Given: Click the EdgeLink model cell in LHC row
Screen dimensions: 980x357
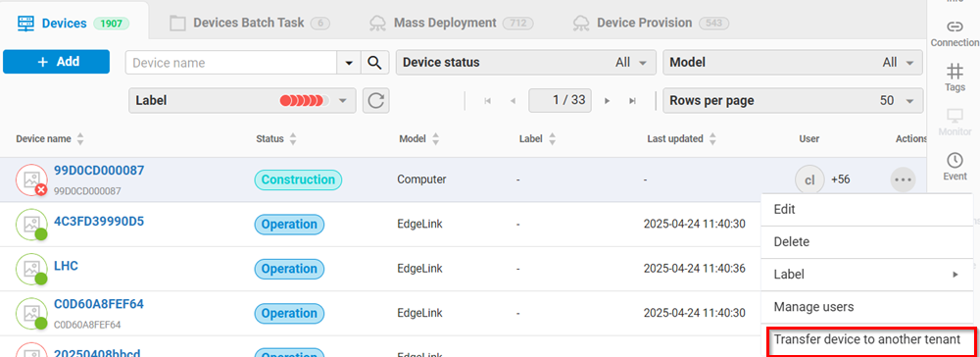Looking at the screenshot, I should coord(420,268).
